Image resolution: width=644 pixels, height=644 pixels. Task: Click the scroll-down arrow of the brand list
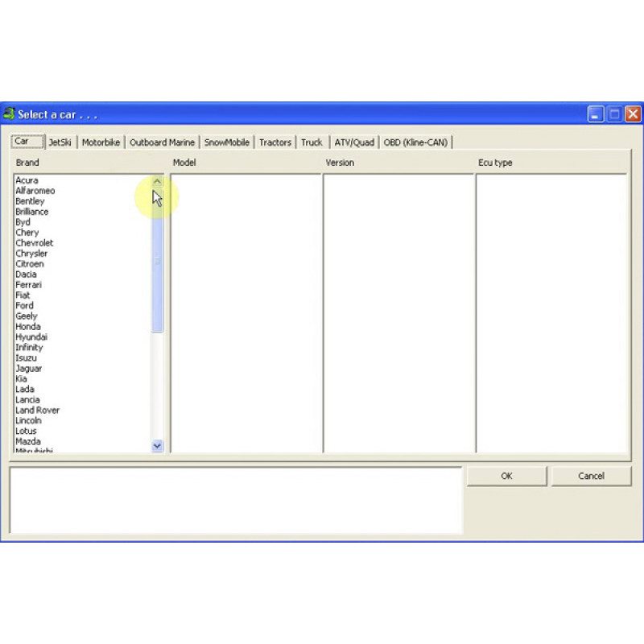[157, 445]
